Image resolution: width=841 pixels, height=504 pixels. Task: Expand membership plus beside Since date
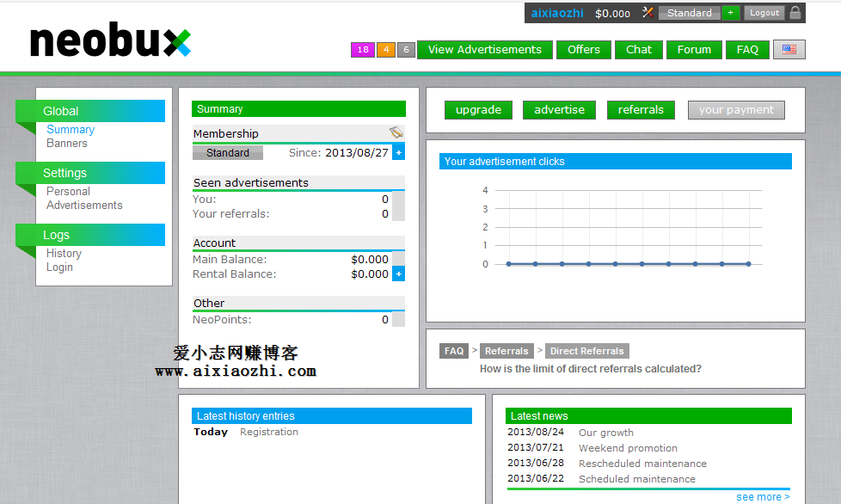(x=398, y=152)
